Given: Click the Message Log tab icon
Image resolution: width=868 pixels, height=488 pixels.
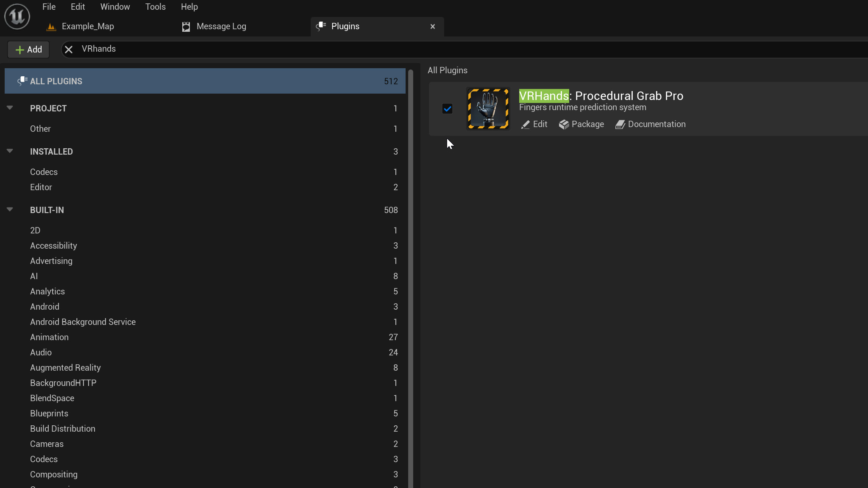Looking at the screenshot, I should [186, 27].
